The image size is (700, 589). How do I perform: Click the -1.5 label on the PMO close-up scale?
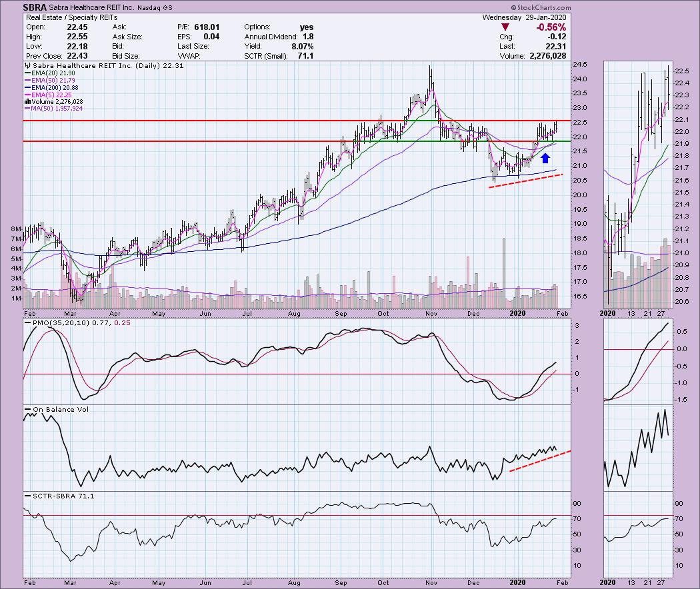[681, 400]
